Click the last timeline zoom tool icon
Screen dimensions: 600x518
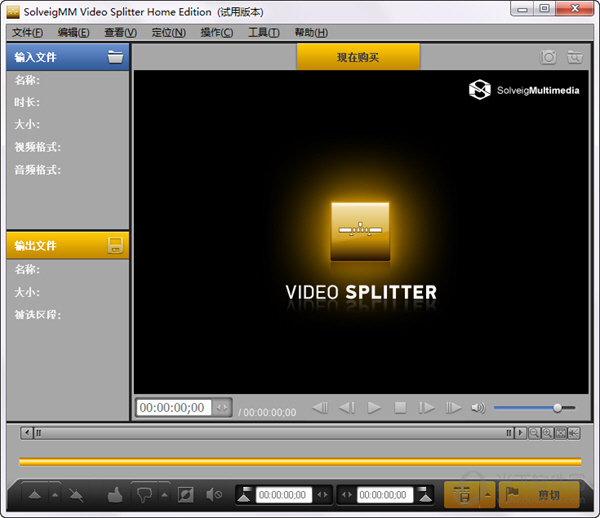click(574, 433)
